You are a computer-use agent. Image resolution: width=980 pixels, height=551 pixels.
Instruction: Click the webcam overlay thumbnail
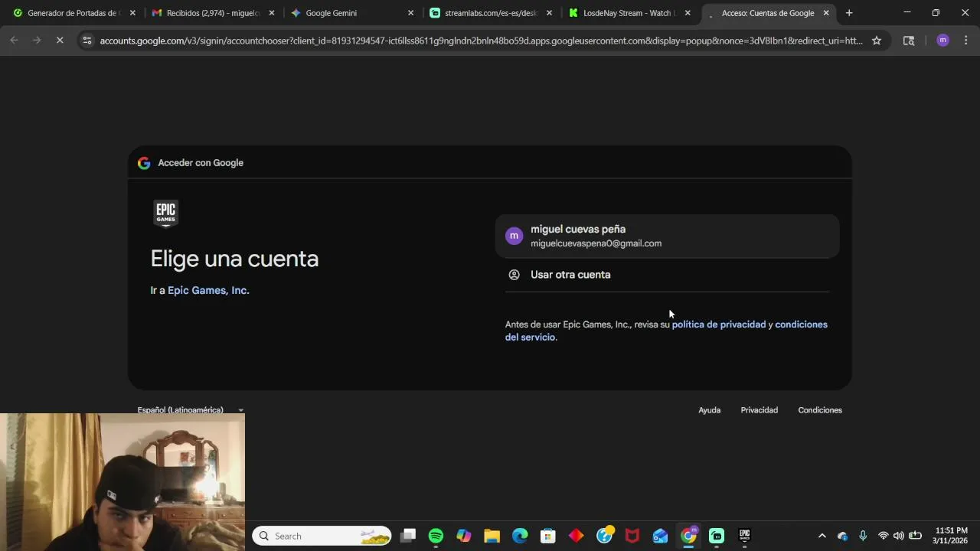coord(122,482)
